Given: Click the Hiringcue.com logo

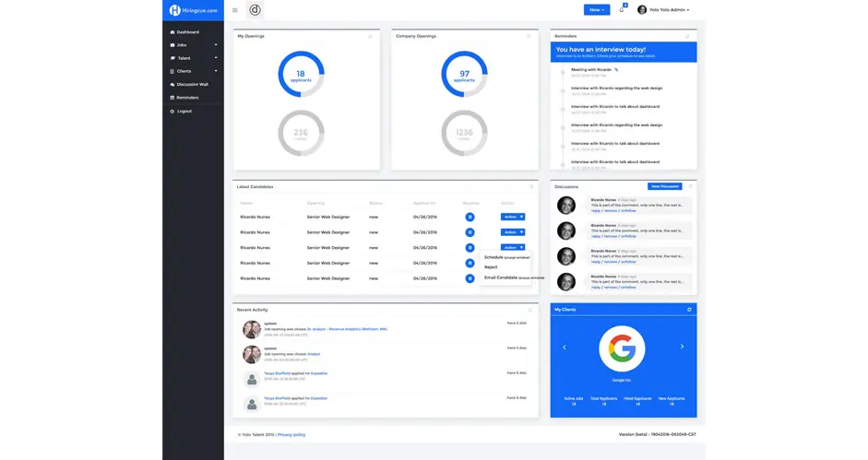Looking at the screenshot, I should [193, 10].
